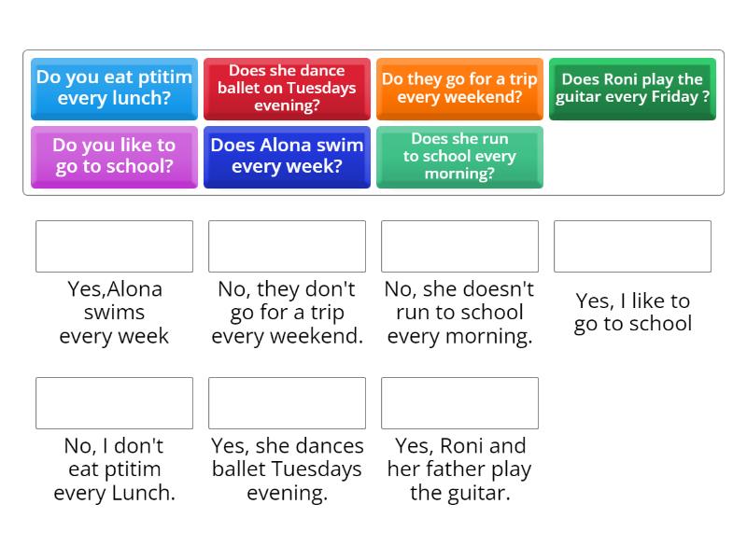The height and width of the screenshot is (560, 747).
Task: Select the 'Does she run to school every morning?' card
Action: tap(459, 157)
